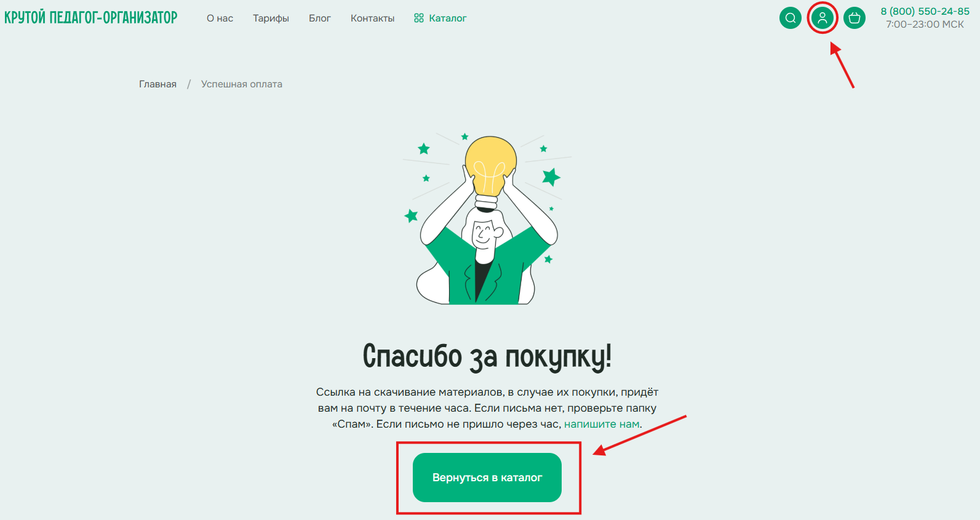Go to the Блог page
The image size is (980, 520).
tap(320, 18)
